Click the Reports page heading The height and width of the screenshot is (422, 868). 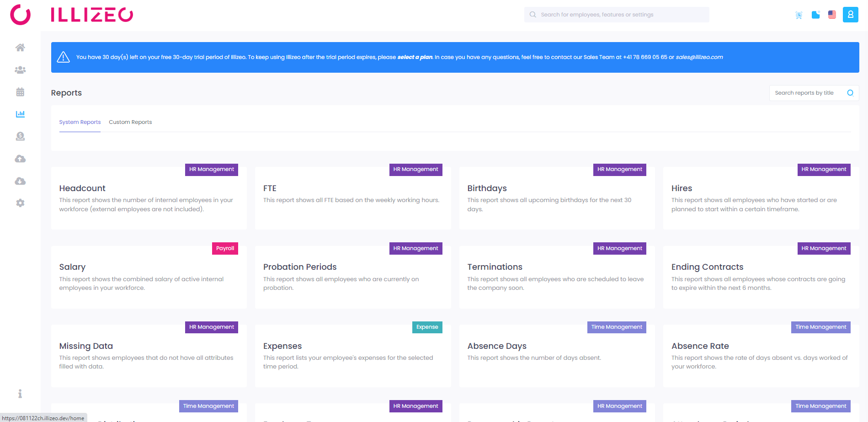(66, 93)
